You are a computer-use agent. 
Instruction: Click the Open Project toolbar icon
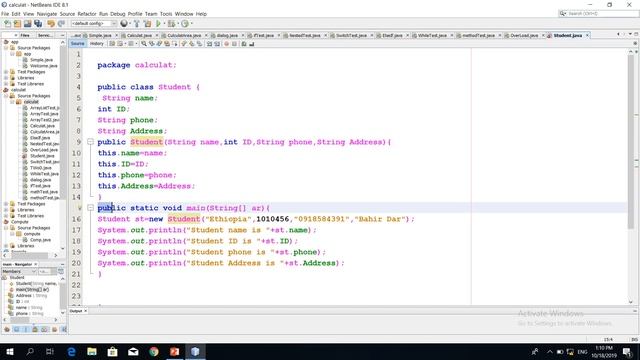pyautogui.click(x=27, y=24)
